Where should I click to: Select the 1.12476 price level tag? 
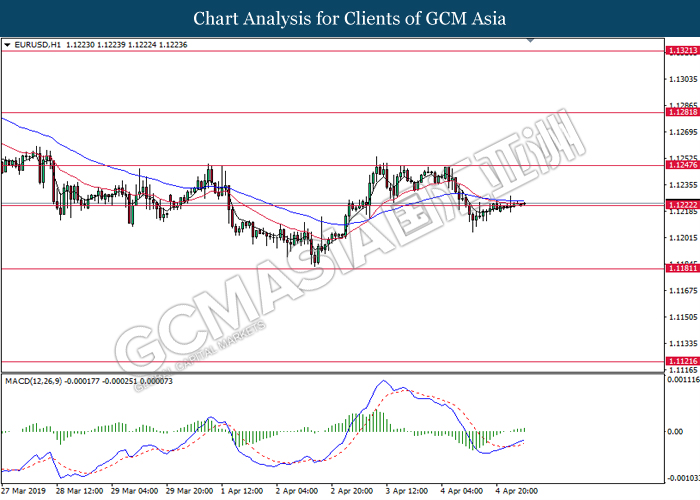[682, 165]
